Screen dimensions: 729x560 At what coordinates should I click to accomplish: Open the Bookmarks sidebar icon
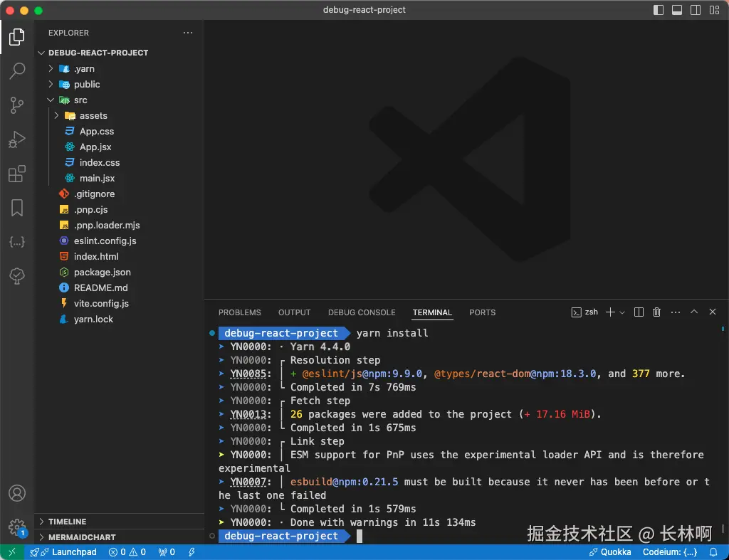coord(17,208)
